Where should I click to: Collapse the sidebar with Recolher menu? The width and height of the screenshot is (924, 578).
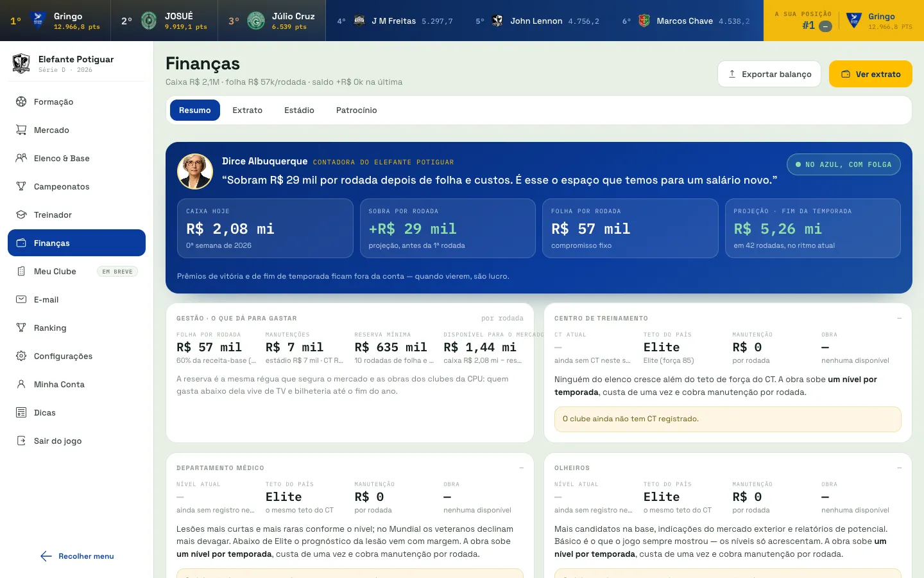(x=77, y=556)
